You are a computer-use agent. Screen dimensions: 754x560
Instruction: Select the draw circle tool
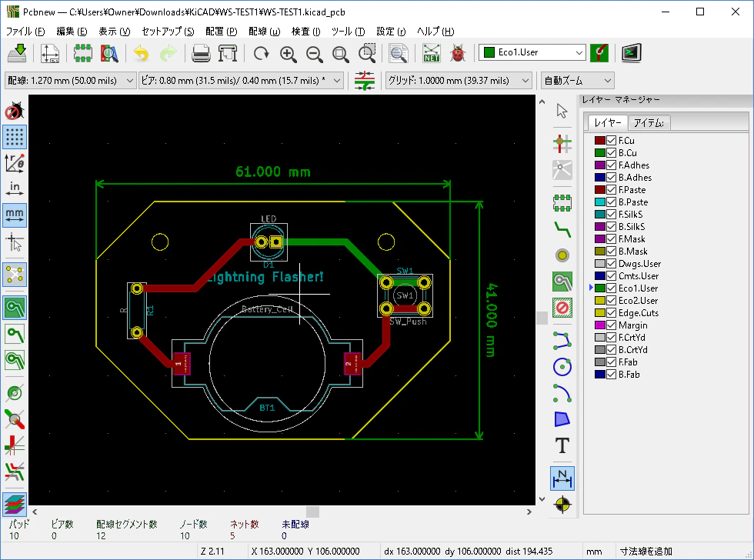(562, 367)
